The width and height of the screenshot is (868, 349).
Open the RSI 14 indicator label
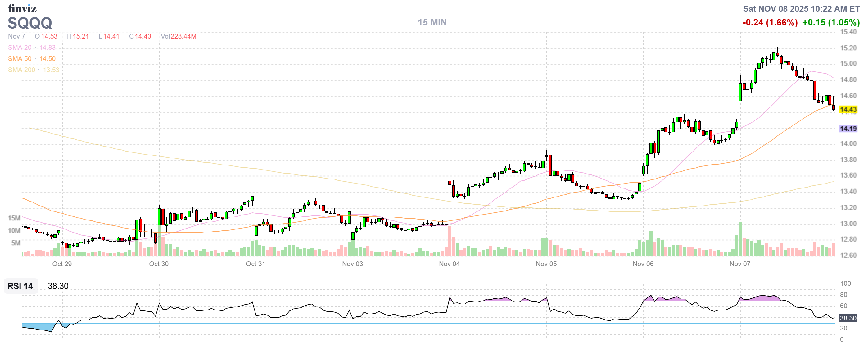(x=20, y=286)
